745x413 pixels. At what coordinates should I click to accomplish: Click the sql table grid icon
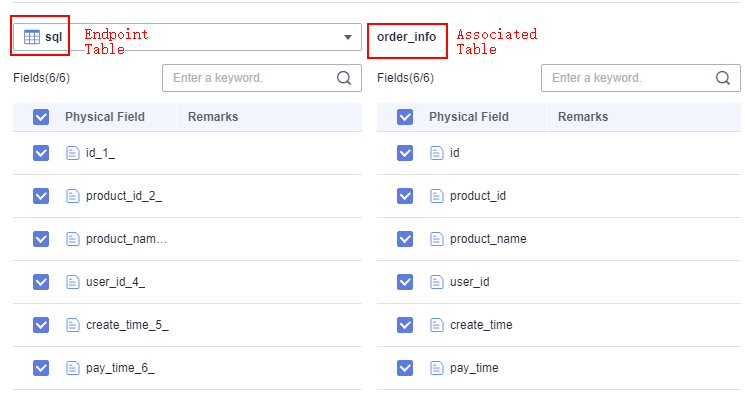click(x=32, y=37)
